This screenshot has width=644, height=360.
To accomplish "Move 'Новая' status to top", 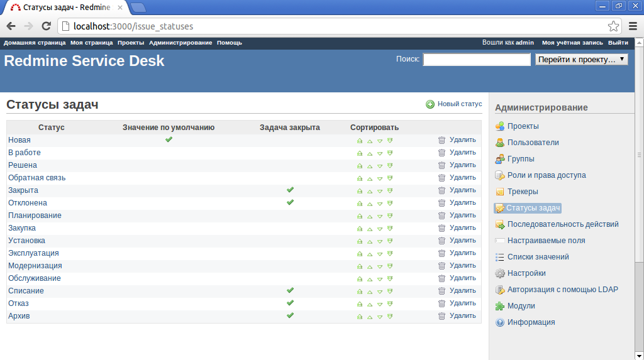I will 360,140.
